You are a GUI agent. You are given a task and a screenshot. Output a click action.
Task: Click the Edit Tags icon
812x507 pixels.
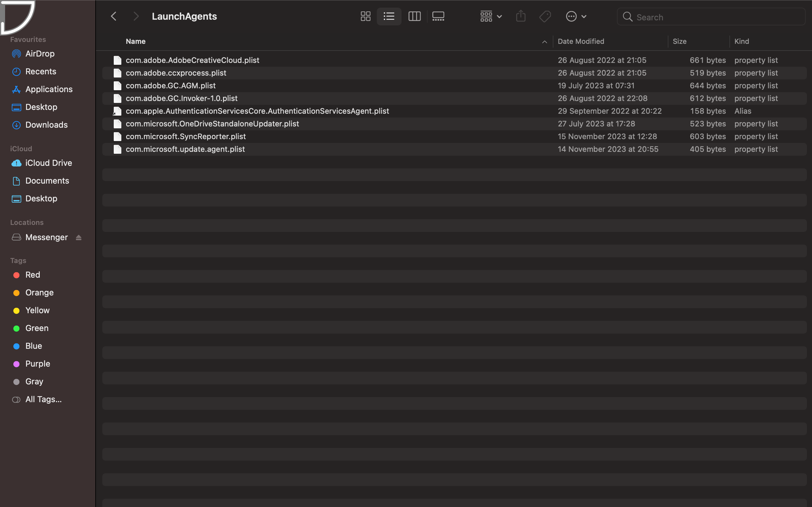click(x=545, y=17)
